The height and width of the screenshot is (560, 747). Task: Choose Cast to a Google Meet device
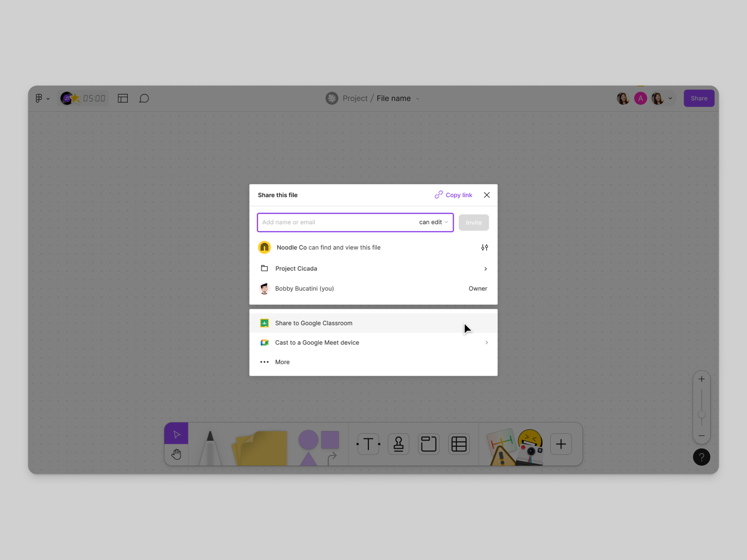[317, 343]
